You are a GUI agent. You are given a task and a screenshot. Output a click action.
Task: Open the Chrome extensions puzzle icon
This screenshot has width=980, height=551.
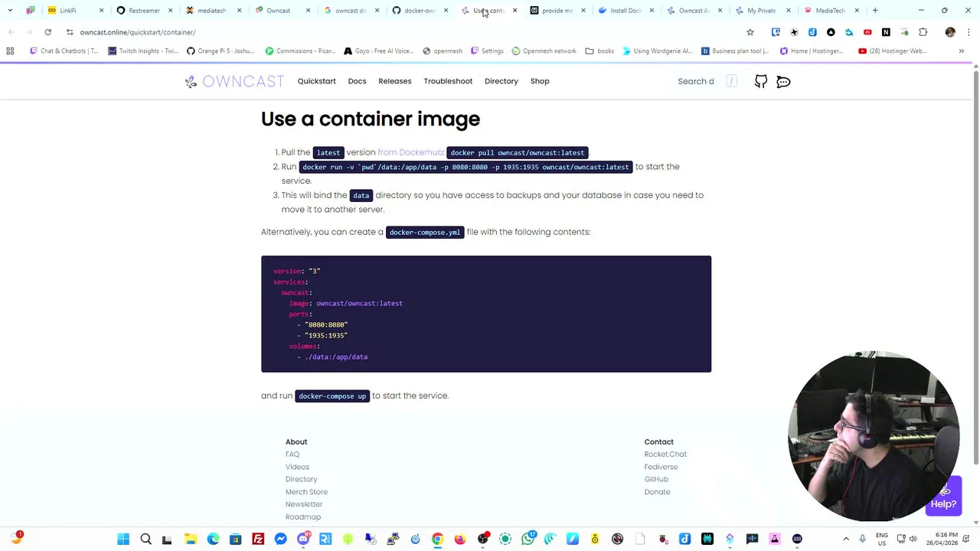click(x=923, y=32)
